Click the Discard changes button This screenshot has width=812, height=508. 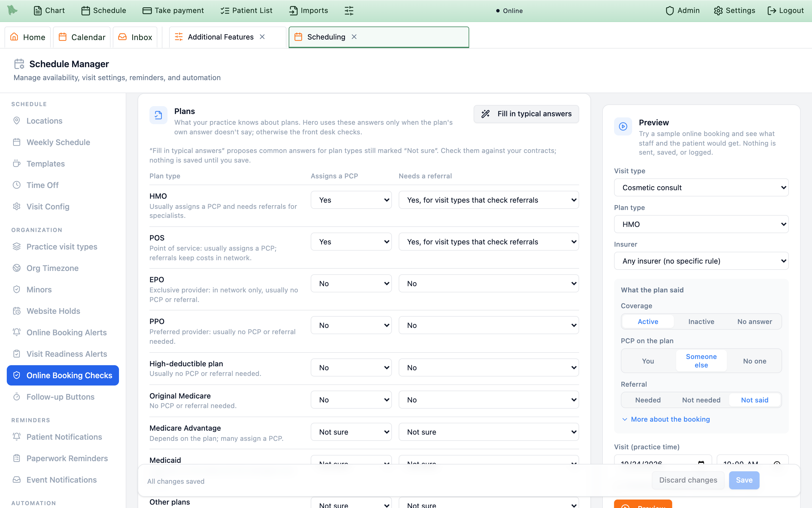688,480
